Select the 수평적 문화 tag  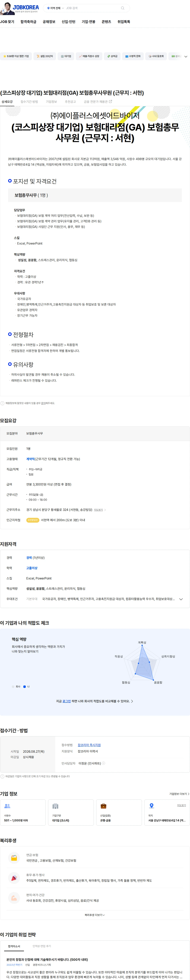[133, 56]
